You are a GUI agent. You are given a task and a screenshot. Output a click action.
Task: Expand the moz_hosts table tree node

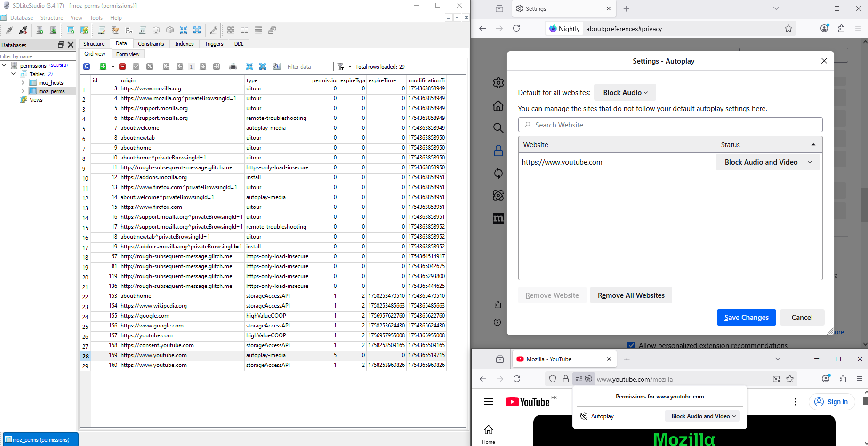point(23,83)
